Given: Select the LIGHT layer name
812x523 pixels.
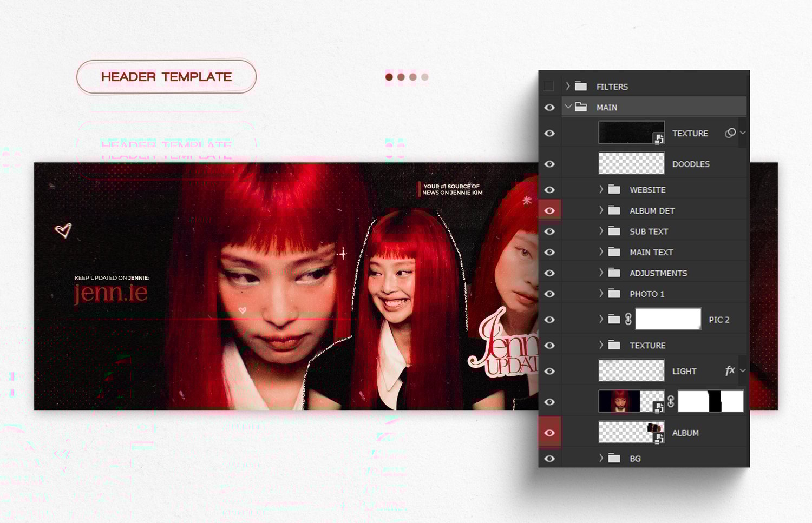Looking at the screenshot, I should tap(684, 371).
